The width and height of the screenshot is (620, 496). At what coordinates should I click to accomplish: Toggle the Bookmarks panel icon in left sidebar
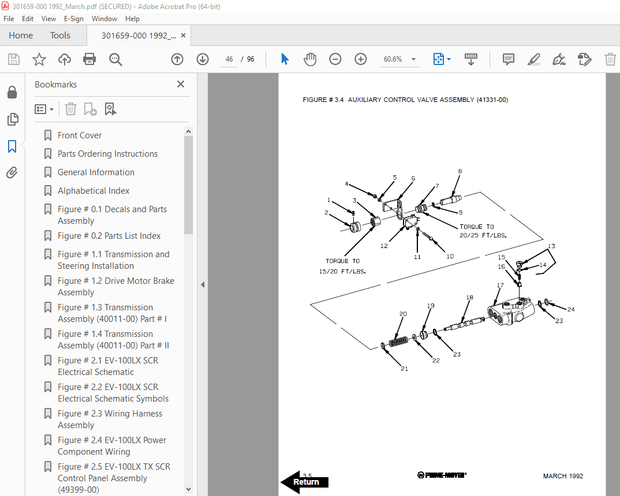coord(12,146)
